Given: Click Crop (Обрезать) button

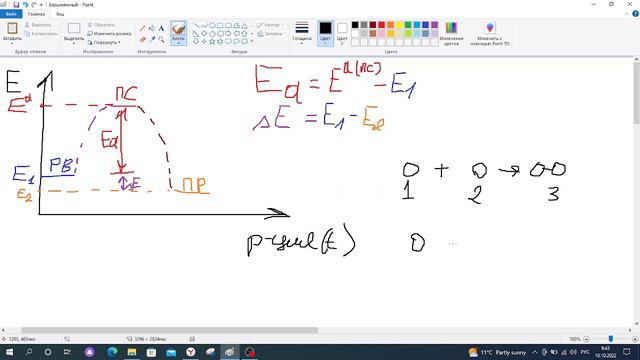Looking at the screenshot, I should [101, 25].
